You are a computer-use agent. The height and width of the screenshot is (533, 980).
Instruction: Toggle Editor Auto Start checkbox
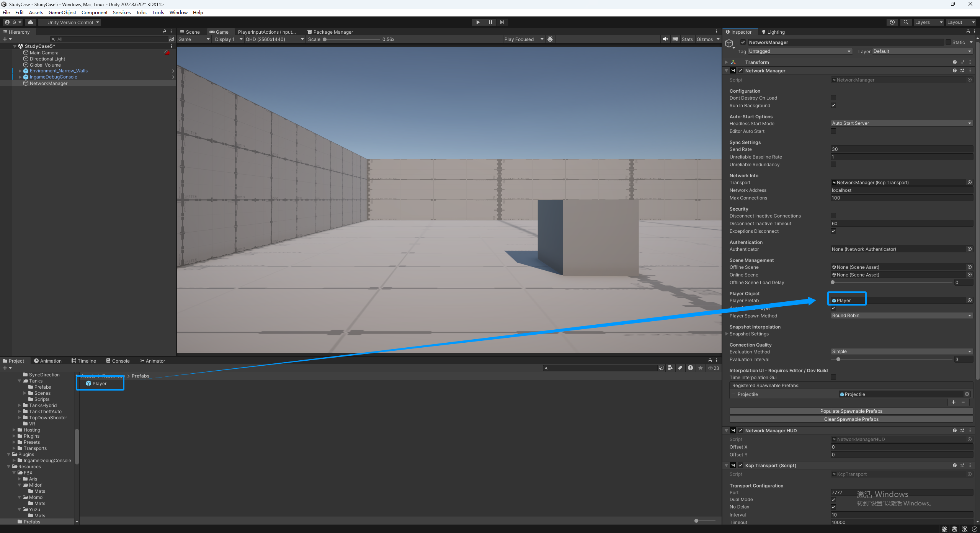(x=833, y=131)
